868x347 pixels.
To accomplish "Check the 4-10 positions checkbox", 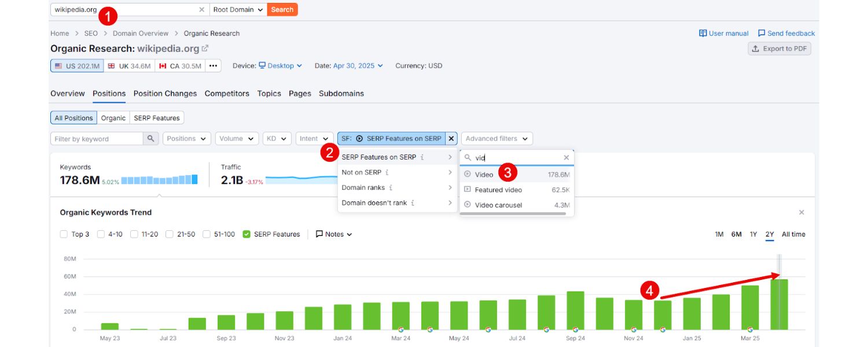I will click(x=101, y=234).
